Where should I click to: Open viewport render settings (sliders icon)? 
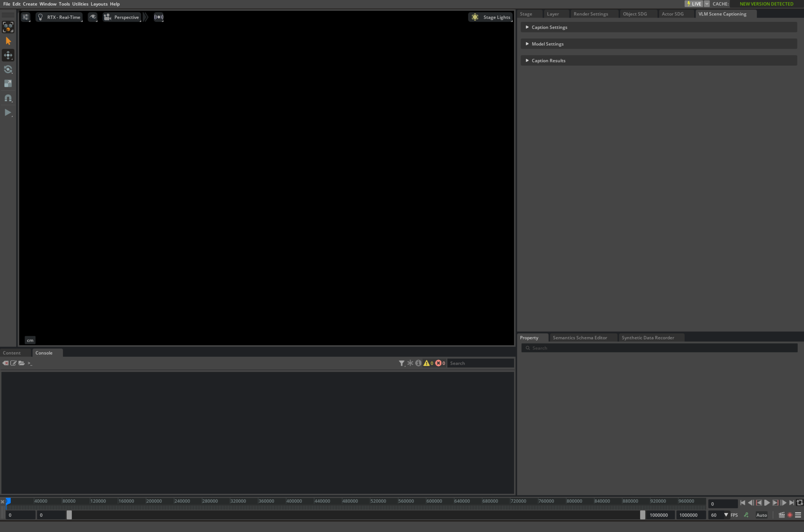[26, 17]
